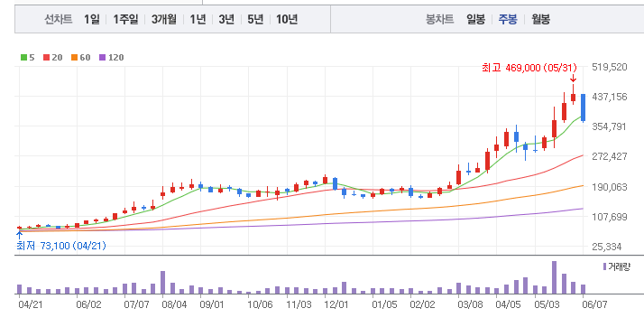Screen dimensions: 644x327
Task: Click the 437,156 price axis value
Action: tap(610, 97)
